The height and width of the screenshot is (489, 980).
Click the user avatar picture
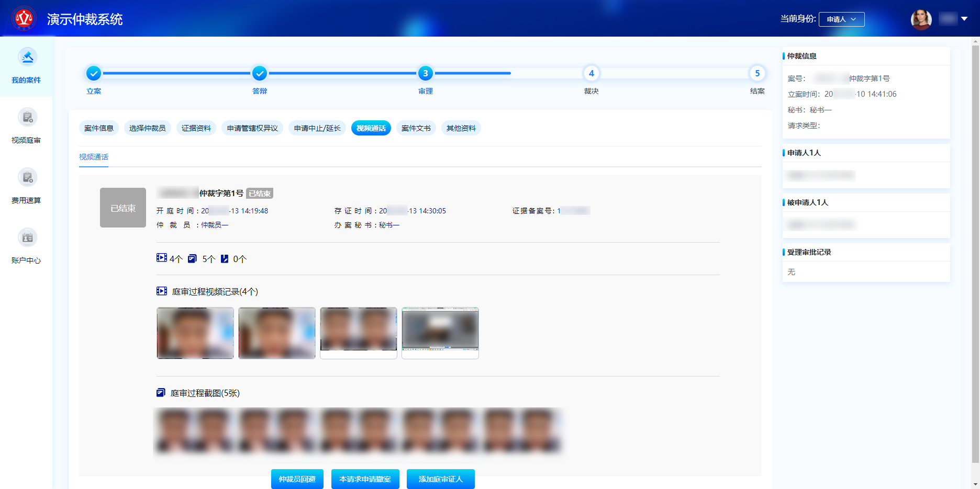pyautogui.click(x=921, y=19)
